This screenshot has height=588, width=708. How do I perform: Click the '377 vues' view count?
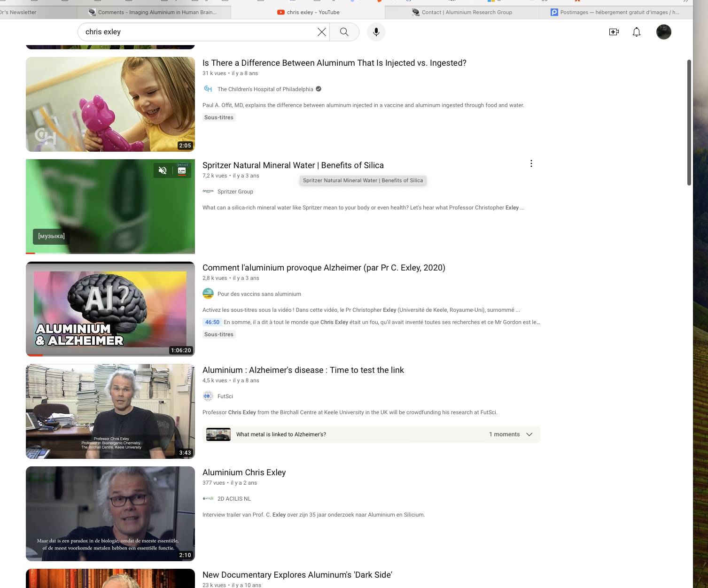click(x=214, y=483)
